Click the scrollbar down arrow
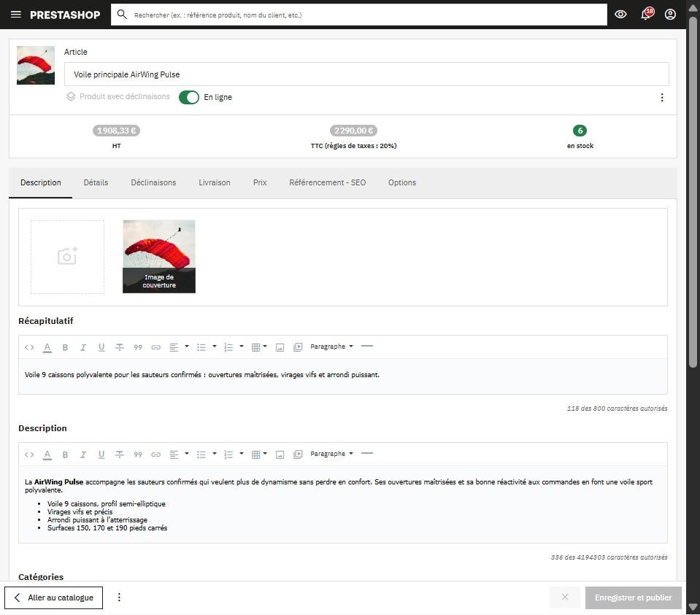Viewport: 700px width, 615px height. pyautogui.click(x=693, y=607)
